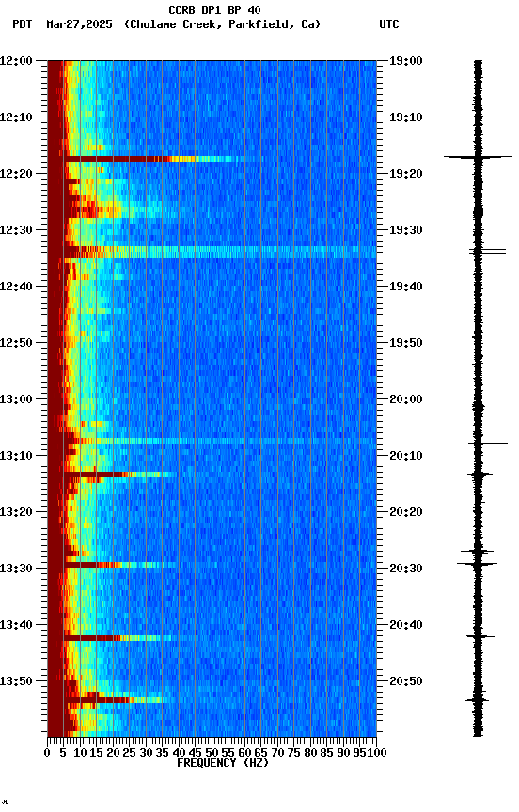Click the '20:10' UTC time label
The image size is (519, 812).
(406, 456)
